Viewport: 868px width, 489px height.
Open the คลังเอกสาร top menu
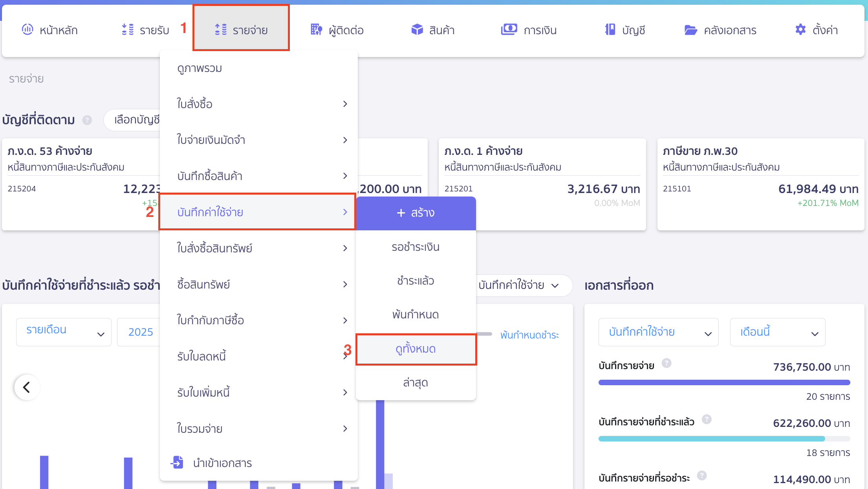(720, 30)
